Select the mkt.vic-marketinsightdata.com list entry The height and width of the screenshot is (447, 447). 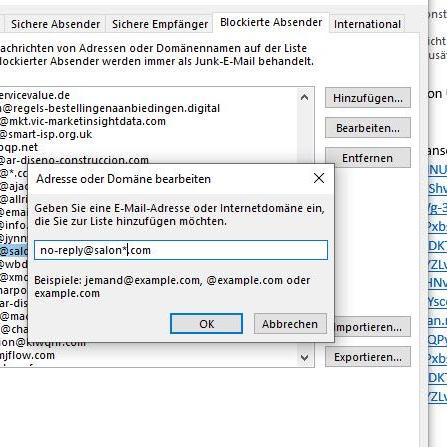83,121
